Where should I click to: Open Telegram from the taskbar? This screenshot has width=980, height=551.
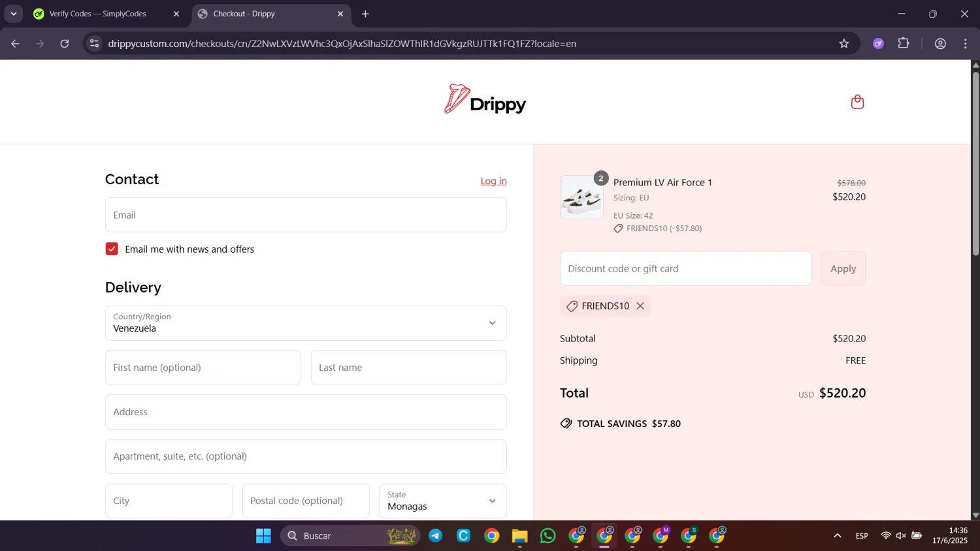[436, 536]
